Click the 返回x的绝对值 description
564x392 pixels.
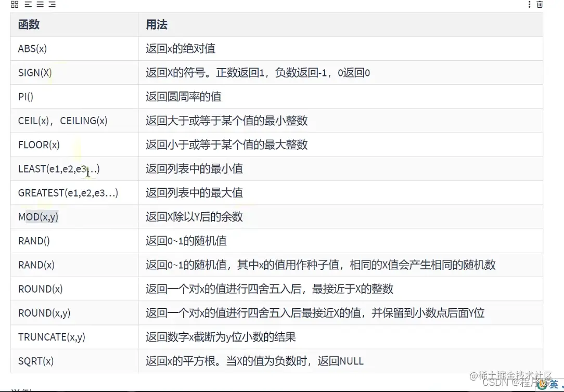click(x=181, y=48)
